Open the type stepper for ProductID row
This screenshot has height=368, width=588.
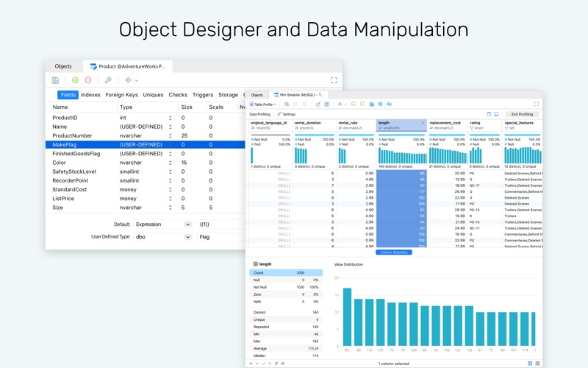coord(171,118)
